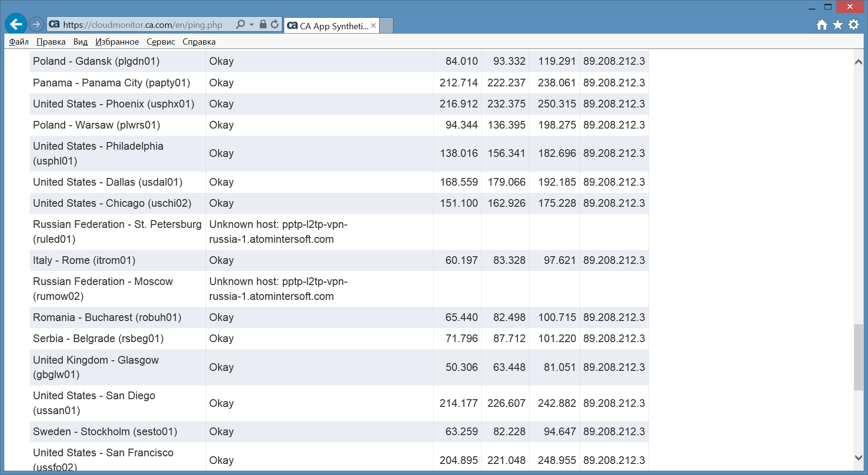Screen dimensions: 868x475
Task: Click the address bar URL field
Action: click(x=143, y=24)
